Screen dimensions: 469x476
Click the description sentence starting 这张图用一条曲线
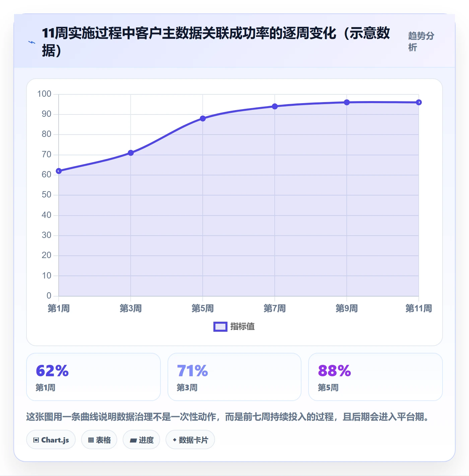coord(228,417)
